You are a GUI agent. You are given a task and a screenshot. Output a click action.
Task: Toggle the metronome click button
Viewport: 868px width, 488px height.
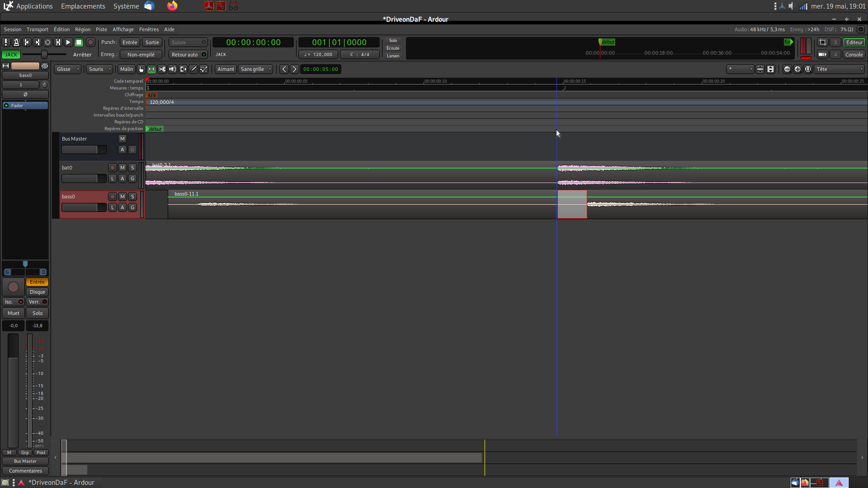(x=16, y=42)
